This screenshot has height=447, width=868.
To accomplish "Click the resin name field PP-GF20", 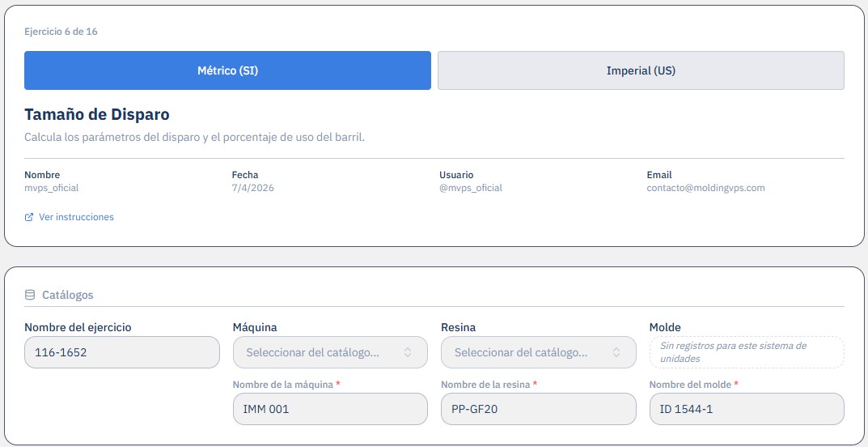I will pyautogui.click(x=539, y=409).
